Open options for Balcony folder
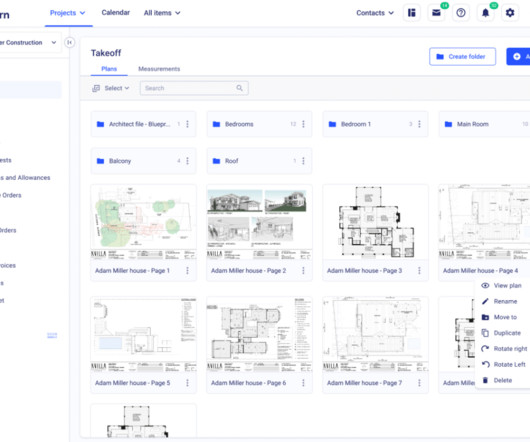The height and width of the screenshot is (442, 530). click(187, 161)
